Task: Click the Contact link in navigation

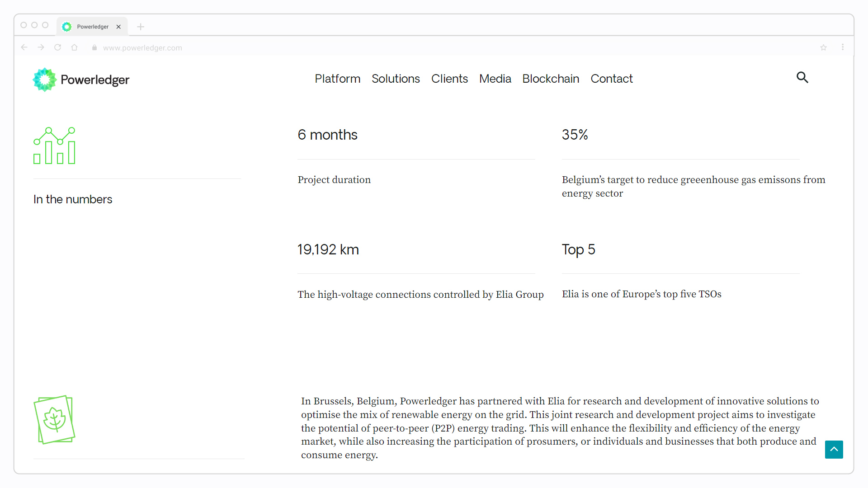Action: point(612,79)
